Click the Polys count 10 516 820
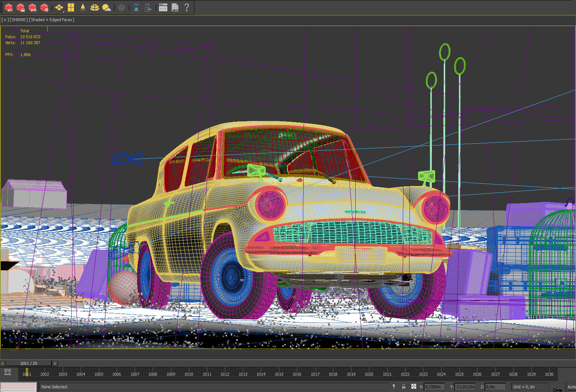This screenshot has height=392, width=576. coord(30,37)
